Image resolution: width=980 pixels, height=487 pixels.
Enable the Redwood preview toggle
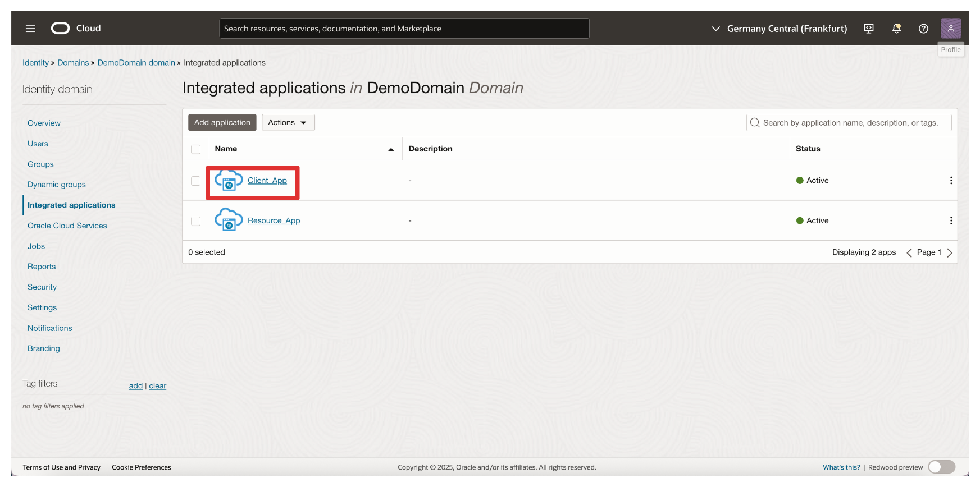pyautogui.click(x=941, y=467)
